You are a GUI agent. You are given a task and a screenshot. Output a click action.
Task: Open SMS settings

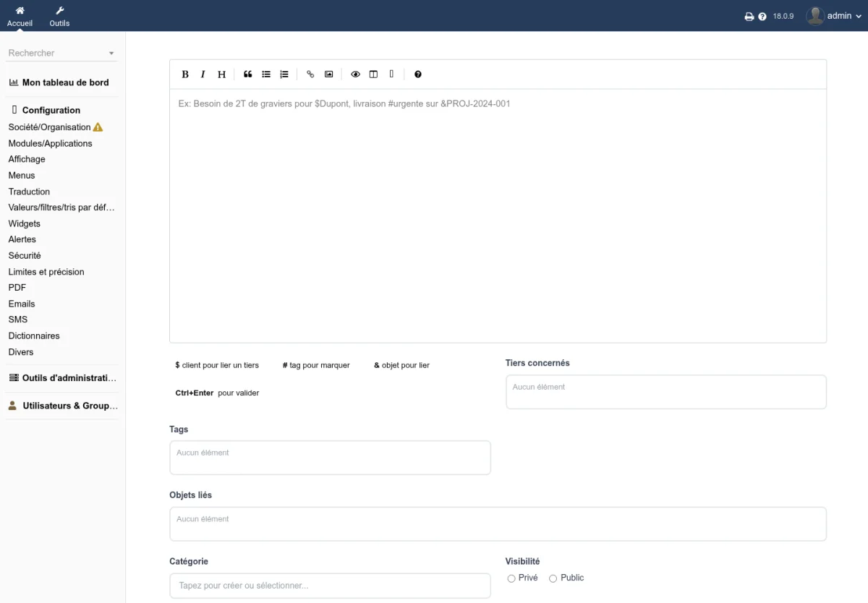(x=18, y=320)
